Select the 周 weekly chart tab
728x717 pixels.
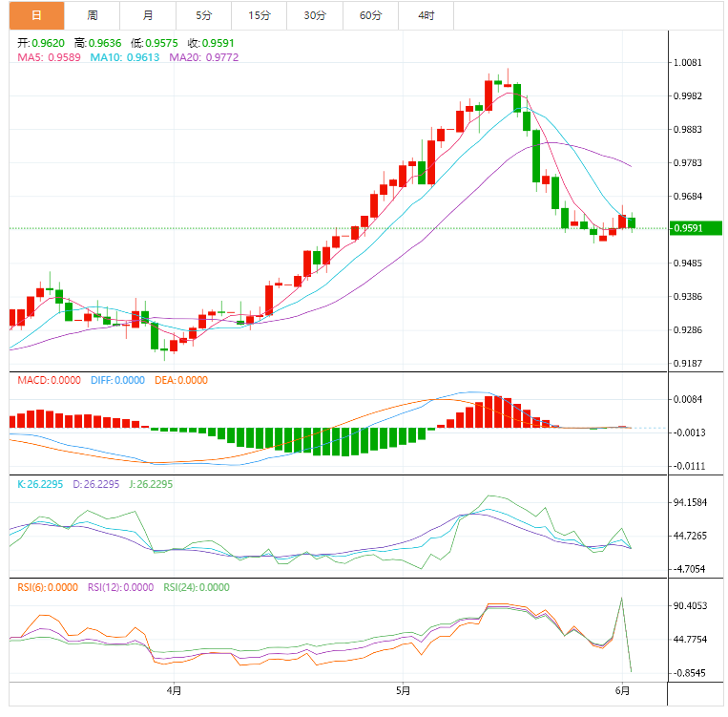click(93, 15)
